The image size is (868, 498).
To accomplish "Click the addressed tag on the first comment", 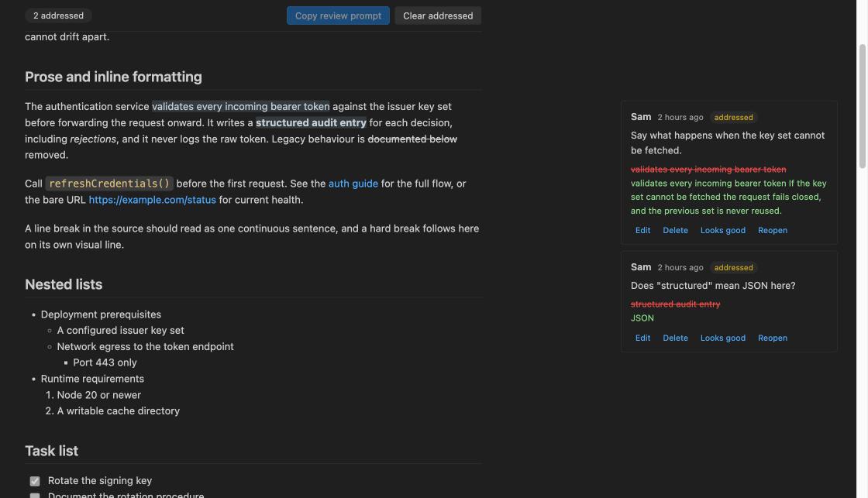I will click(733, 117).
